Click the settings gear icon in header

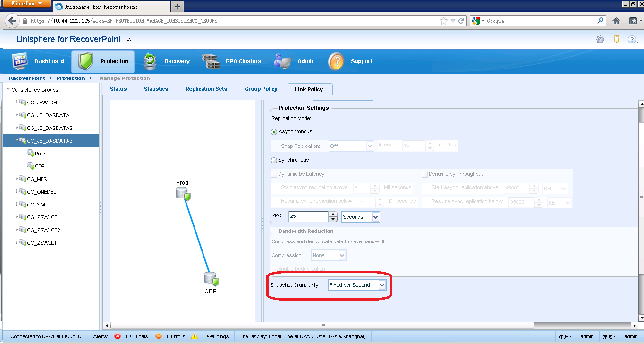600,40
